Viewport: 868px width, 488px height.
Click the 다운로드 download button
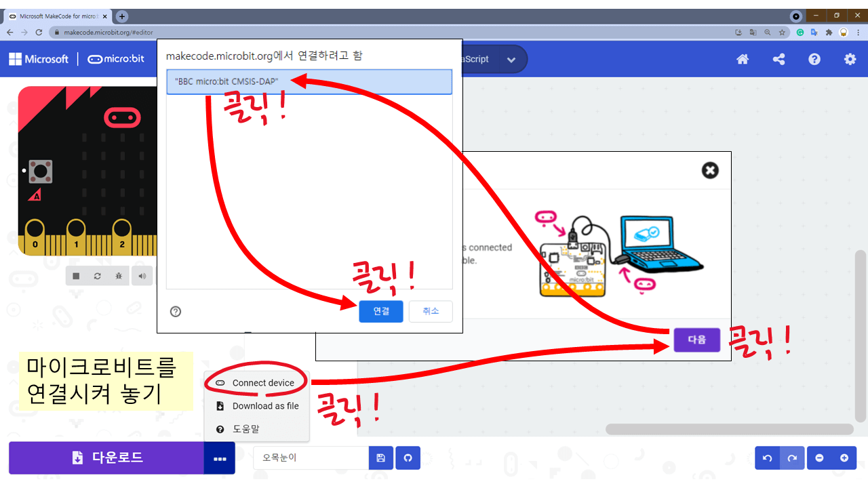106,458
